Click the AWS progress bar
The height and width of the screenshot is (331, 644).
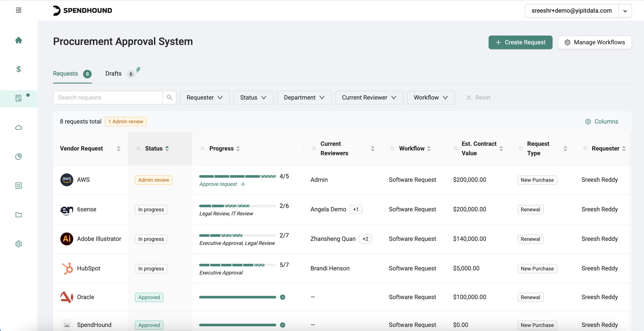(x=237, y=176)
